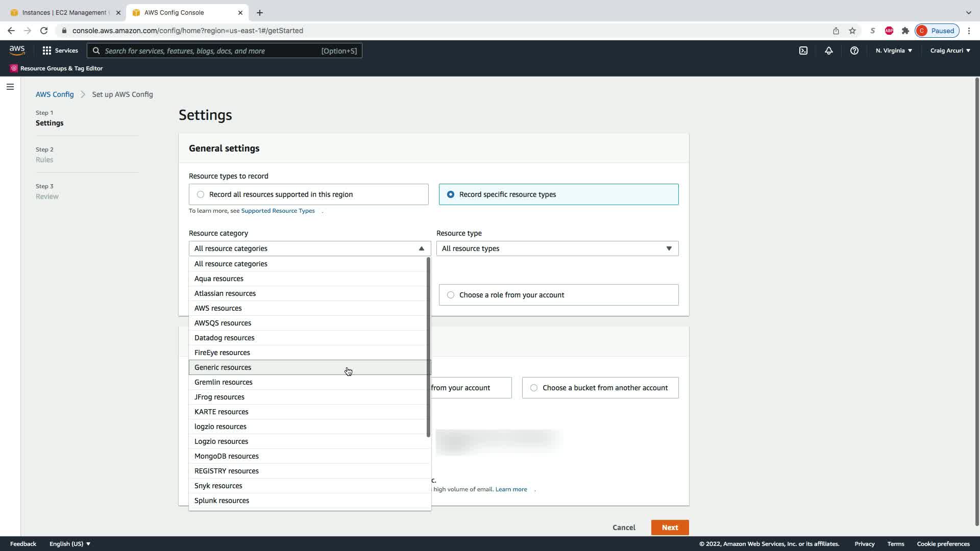Select Choose a bucket from another account
The width and height of the screenshot is (980, 551).
pos(534,388)
